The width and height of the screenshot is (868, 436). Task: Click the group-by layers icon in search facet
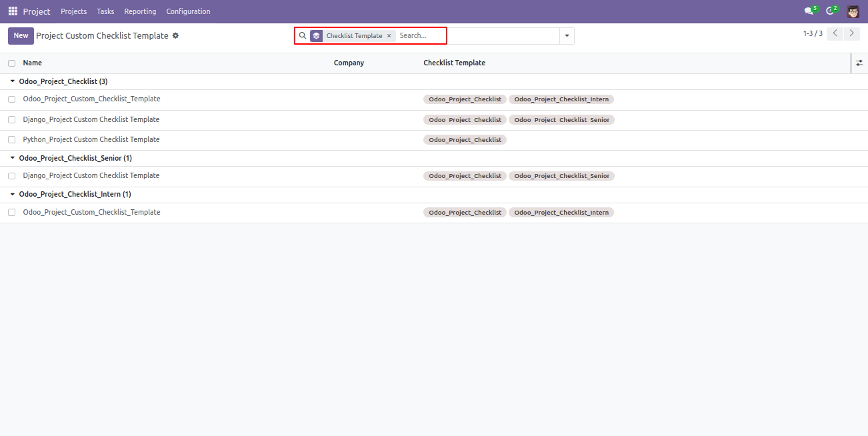click(316, 36)
